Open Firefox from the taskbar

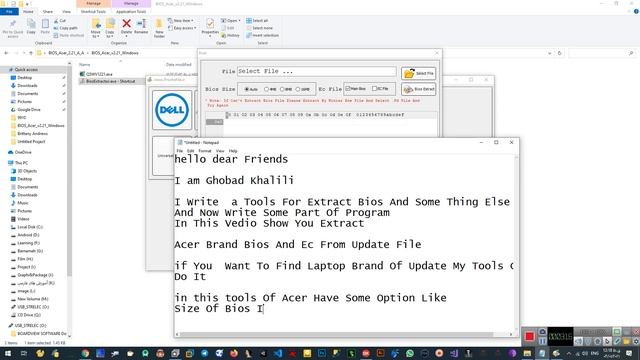(x=234, y=353)
